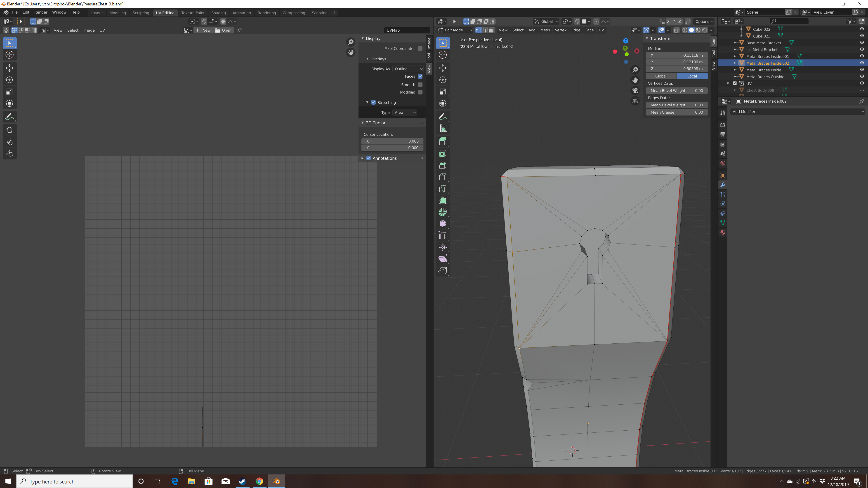Open the Vertex menu in 3D viewport
The height and width of the screenshot is (488, 868).
pos(560,30)
